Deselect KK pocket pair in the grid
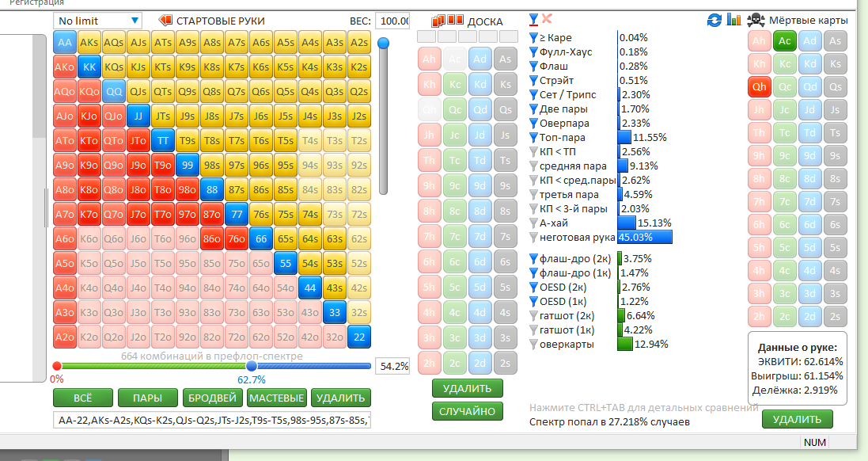The image size is (868, 461). (89, 67)
